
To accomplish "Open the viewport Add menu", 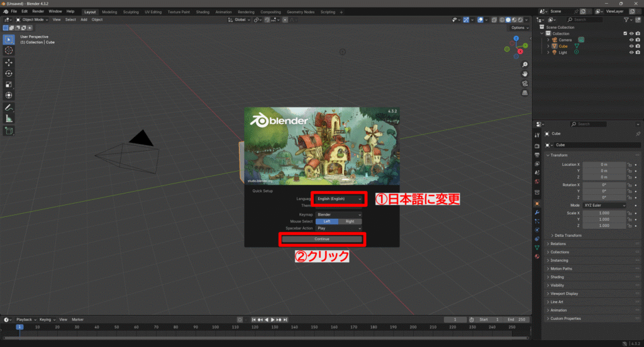I will pyautogui.click(x=84, y=19).
